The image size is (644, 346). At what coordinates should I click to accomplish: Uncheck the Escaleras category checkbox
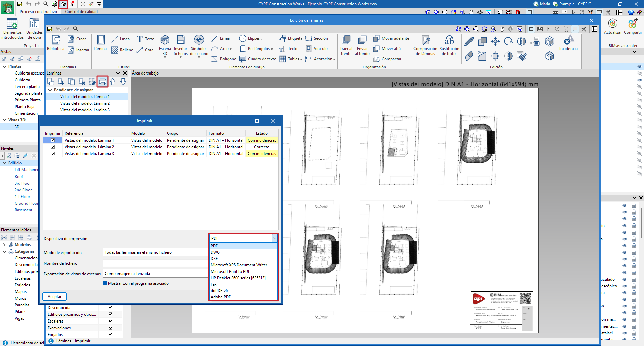coord(110,321)
